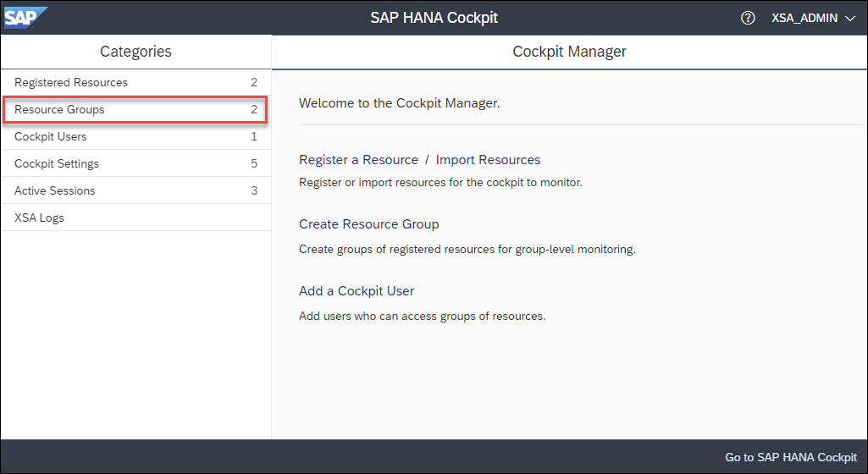
Task: Select the Active Sessions category
Action: [135, 190]
